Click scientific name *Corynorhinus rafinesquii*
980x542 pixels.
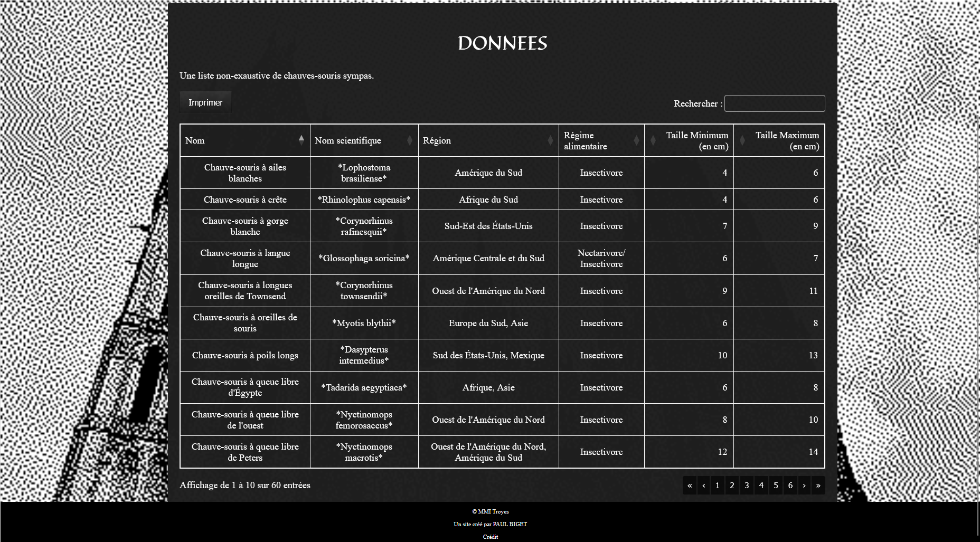[364, 226]
